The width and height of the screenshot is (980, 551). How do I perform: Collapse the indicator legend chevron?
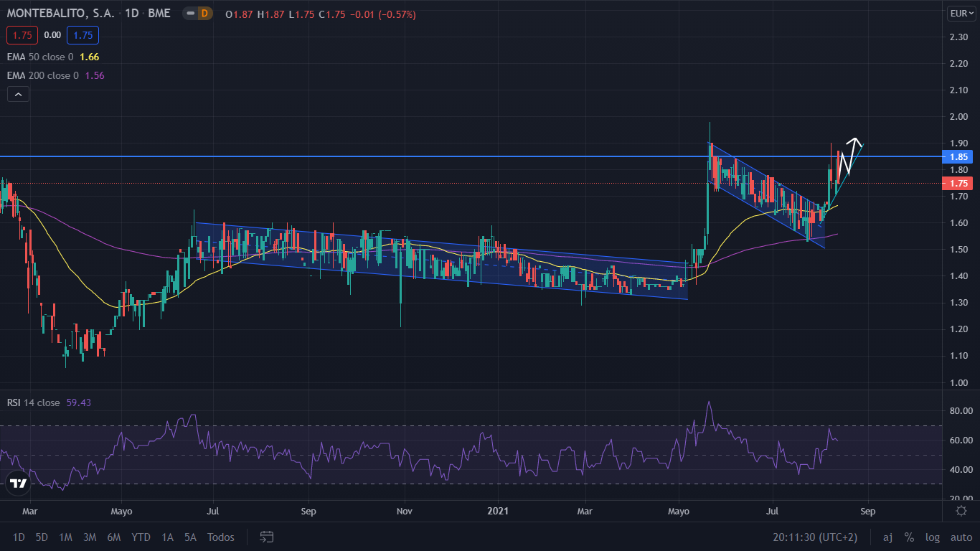(18, 94)
